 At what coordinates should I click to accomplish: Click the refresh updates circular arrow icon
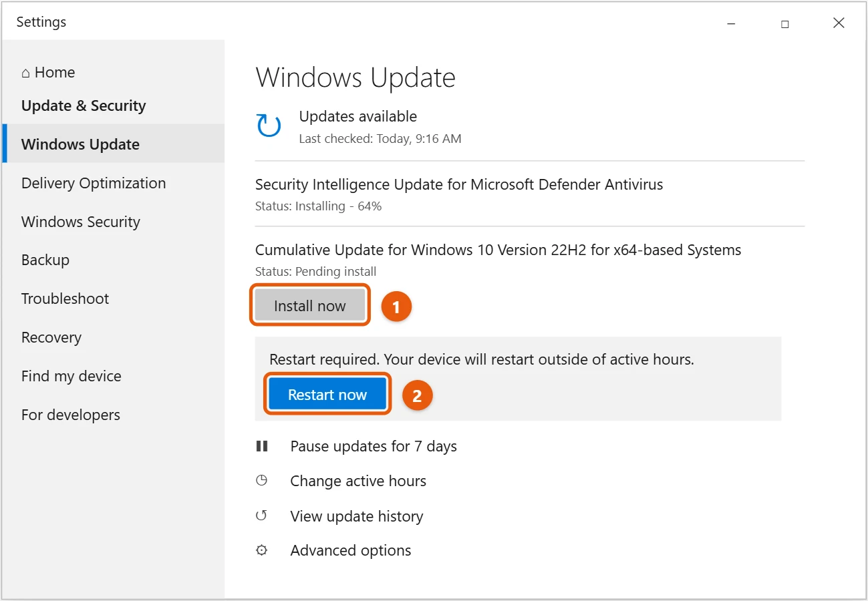tap(269, 126)
